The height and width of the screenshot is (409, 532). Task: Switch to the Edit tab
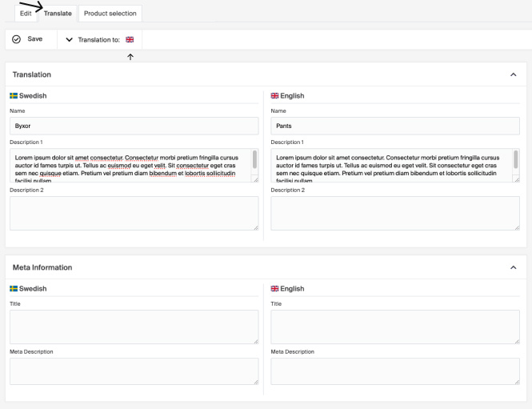pos(26,14)
